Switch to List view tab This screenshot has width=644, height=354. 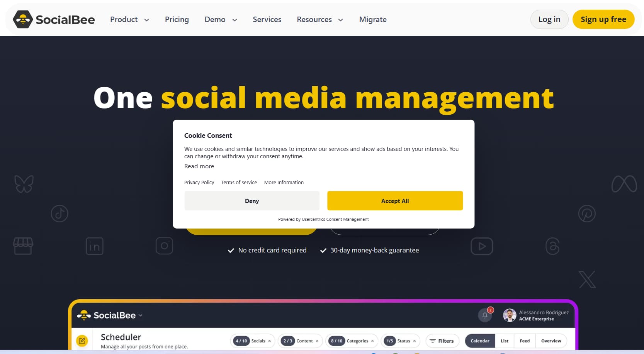pos(505,341)
